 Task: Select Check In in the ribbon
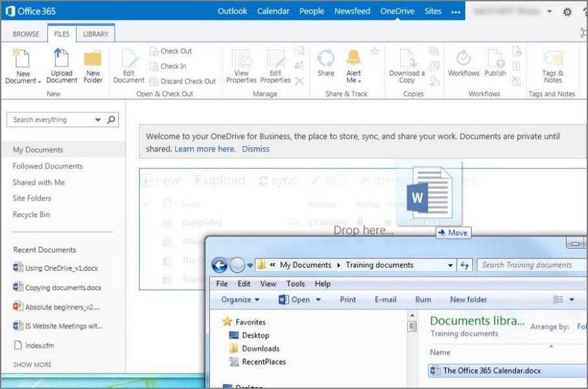pyautogui.click(x=168, y=66)
